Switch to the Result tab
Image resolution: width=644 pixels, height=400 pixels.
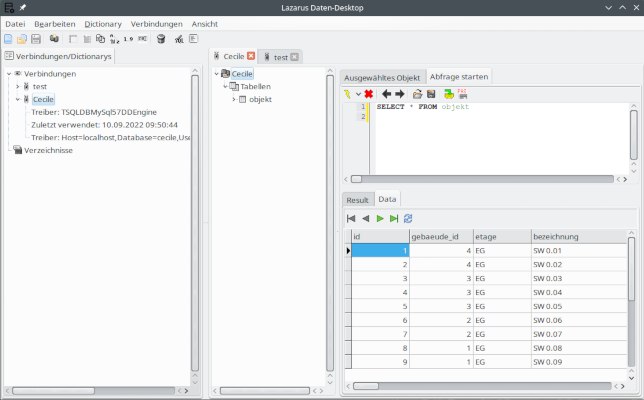[x=357, y=200]
